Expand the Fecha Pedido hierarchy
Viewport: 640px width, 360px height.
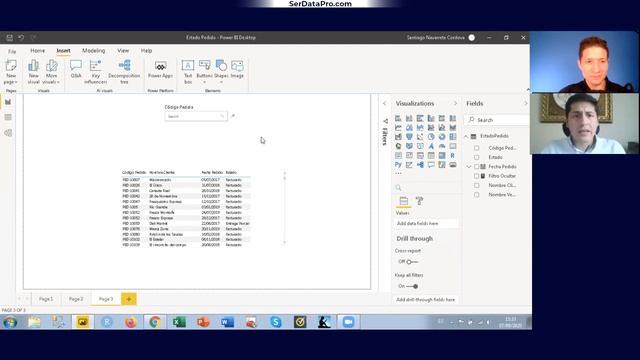pyautogui.click(x=469, y=167)
